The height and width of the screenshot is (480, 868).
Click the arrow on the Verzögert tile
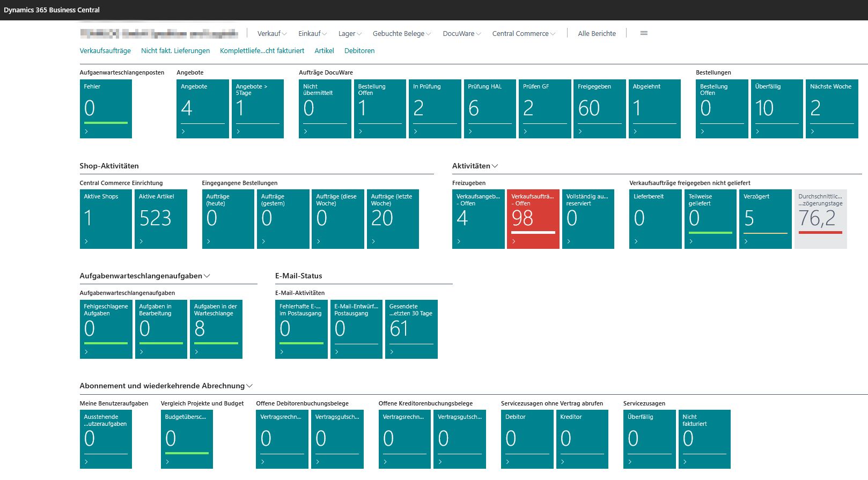[746, 241]
